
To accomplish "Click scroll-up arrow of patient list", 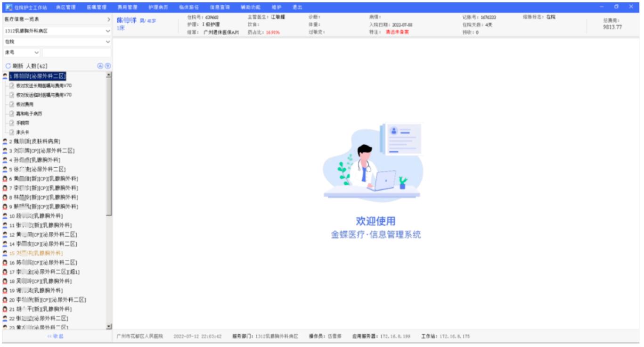I will click(x=109, y=75).
